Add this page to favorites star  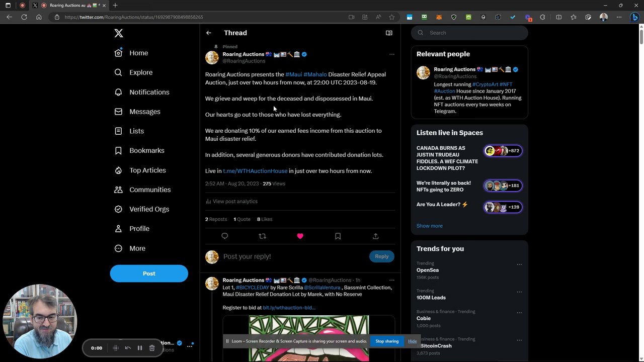click(391, 17)
